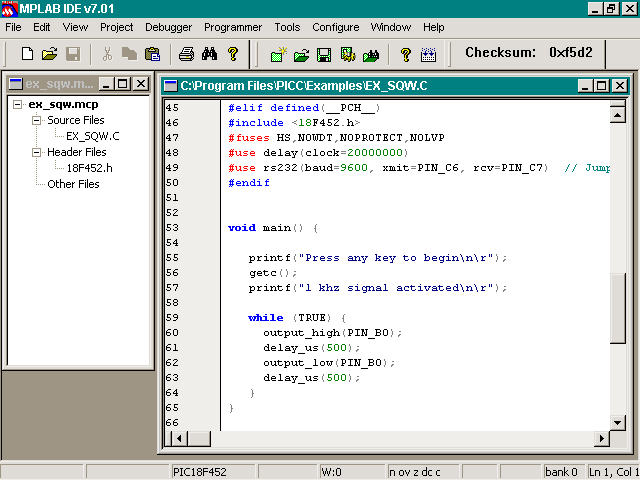640x480 pixels.
Task: Click the 'getc();' code line
Action: (273, 273)
